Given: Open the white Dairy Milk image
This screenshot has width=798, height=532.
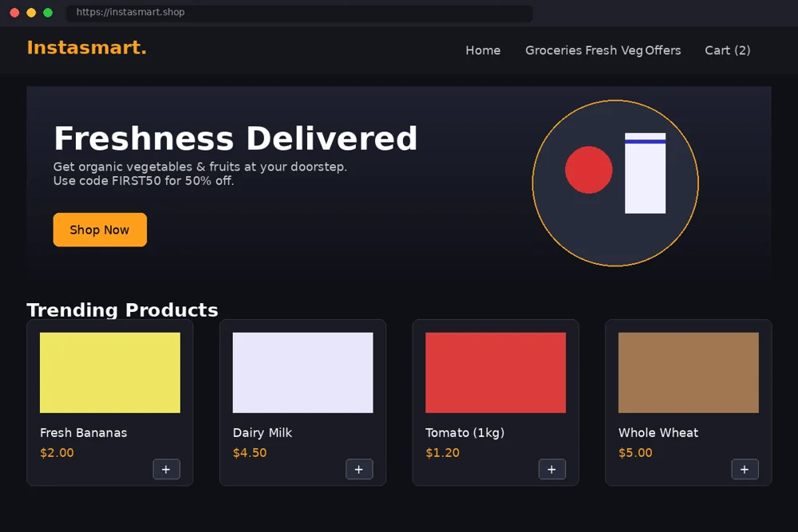Looking at the screenshot, I should click(x=302, y=372).
